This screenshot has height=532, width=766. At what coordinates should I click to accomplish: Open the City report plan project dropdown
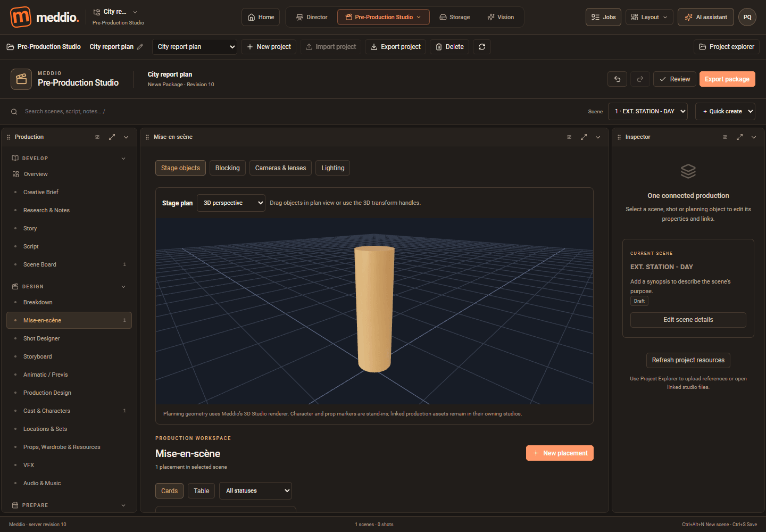click(195, 47)
